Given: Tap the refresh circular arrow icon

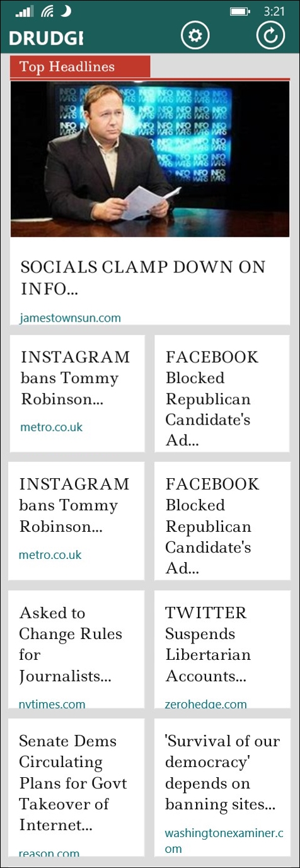Looking at the screenshot, I should coord(270,35).
